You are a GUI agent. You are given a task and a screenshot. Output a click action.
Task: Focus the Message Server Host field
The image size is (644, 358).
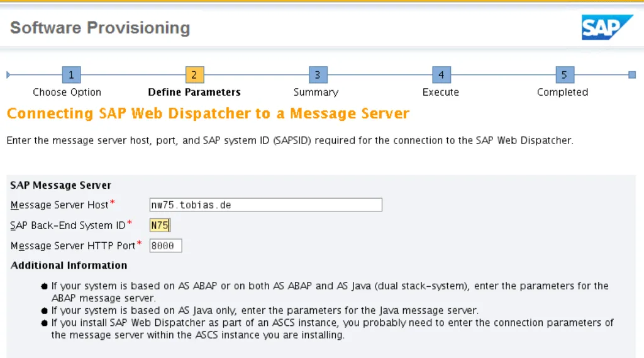[265, 205]
